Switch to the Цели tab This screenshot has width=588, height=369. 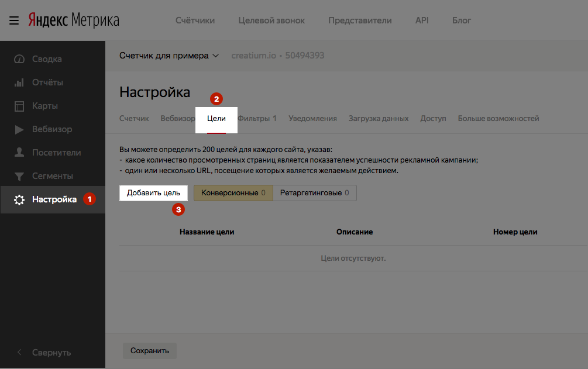tap(216, 119)
